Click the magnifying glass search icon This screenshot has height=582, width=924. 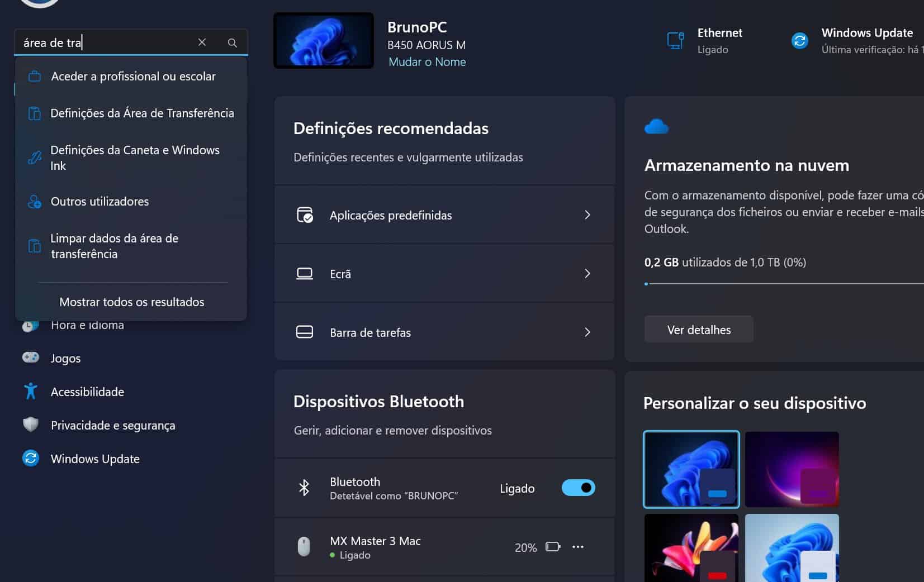[x=233, y=42]
